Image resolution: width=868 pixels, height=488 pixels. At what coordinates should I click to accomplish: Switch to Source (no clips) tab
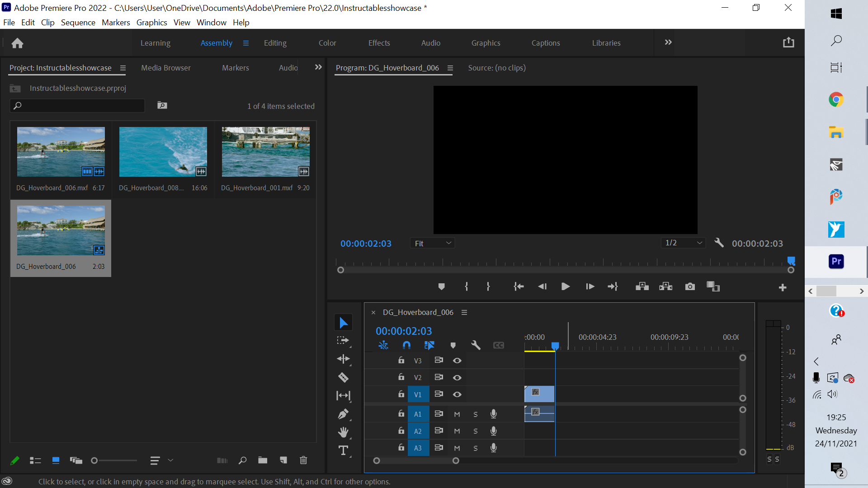tap(497, 68)
